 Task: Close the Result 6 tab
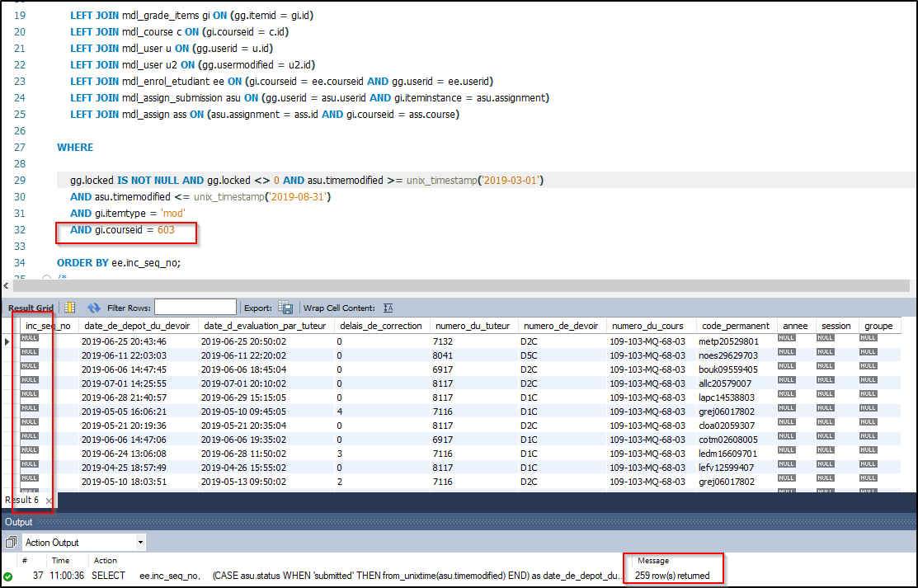[49, 501]
